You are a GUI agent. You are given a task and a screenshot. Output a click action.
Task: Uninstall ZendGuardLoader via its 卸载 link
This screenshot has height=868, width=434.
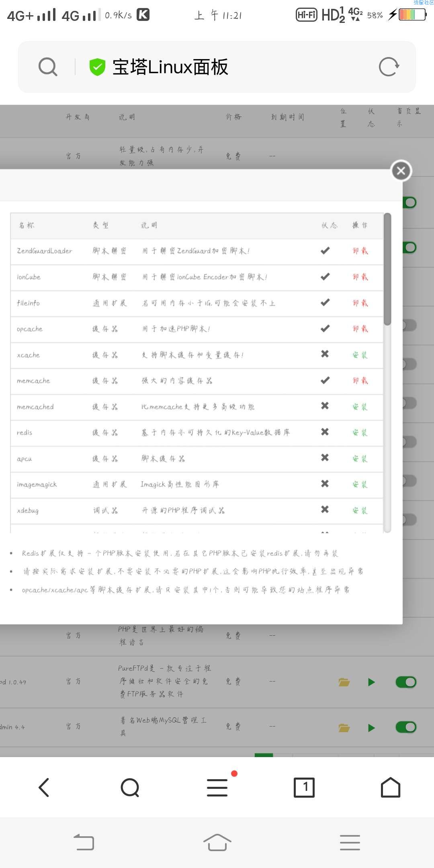[360, 251]
